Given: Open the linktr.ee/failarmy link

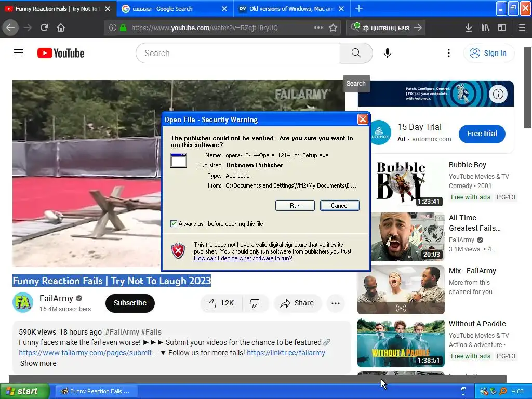Looking at the screenshot, I should [x=286, y=353].
